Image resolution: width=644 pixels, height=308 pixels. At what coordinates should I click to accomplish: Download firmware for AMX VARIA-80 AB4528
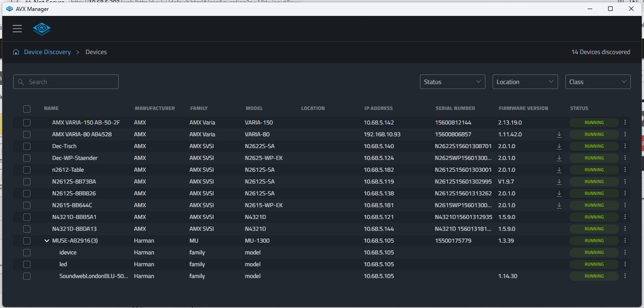(x=559, y=134)
